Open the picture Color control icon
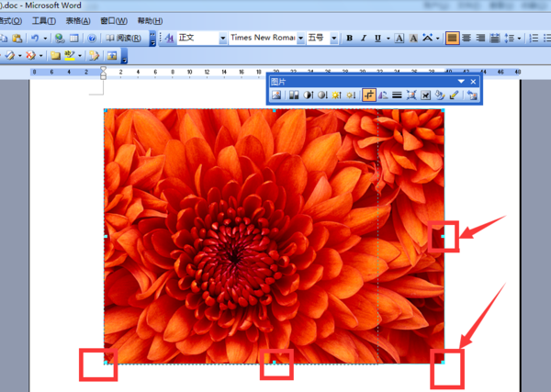 pos(294,95)
